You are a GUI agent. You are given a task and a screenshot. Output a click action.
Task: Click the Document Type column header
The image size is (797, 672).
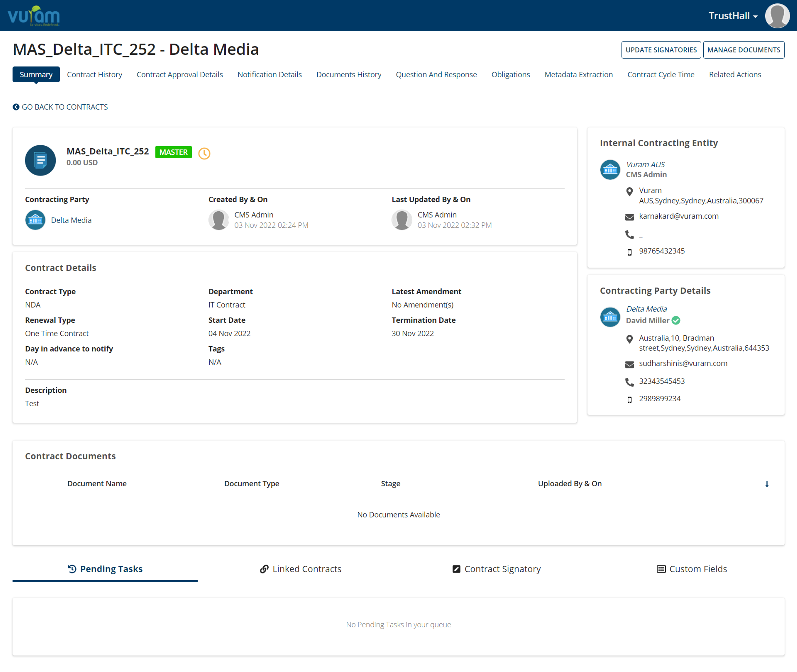pyautogui.click(x=252, y=483)
